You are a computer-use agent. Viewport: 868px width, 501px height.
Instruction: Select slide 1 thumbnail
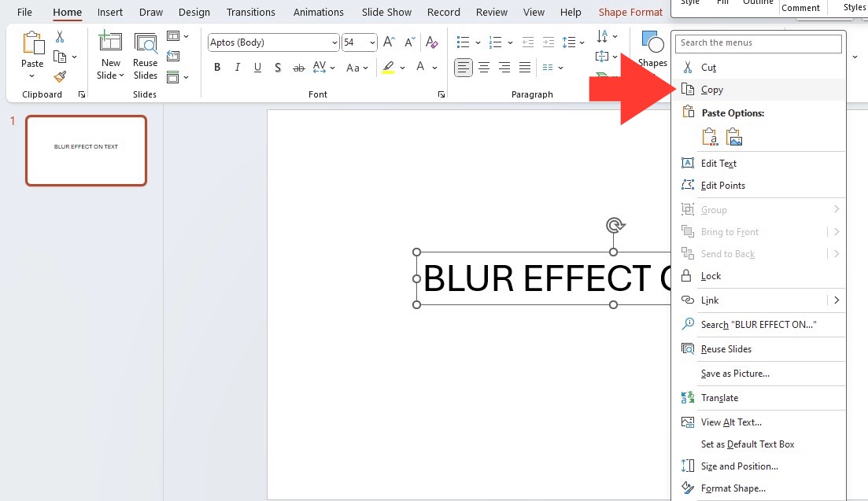86,150
